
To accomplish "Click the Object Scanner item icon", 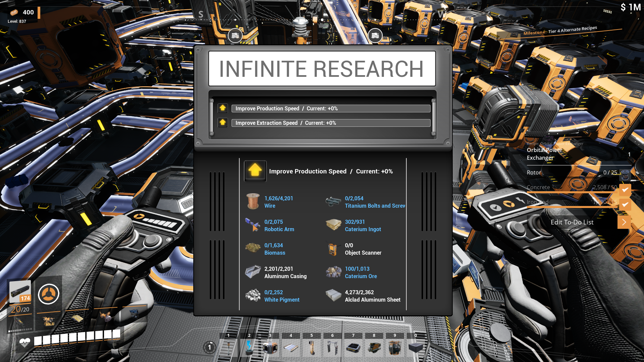I will coord(333,249).
